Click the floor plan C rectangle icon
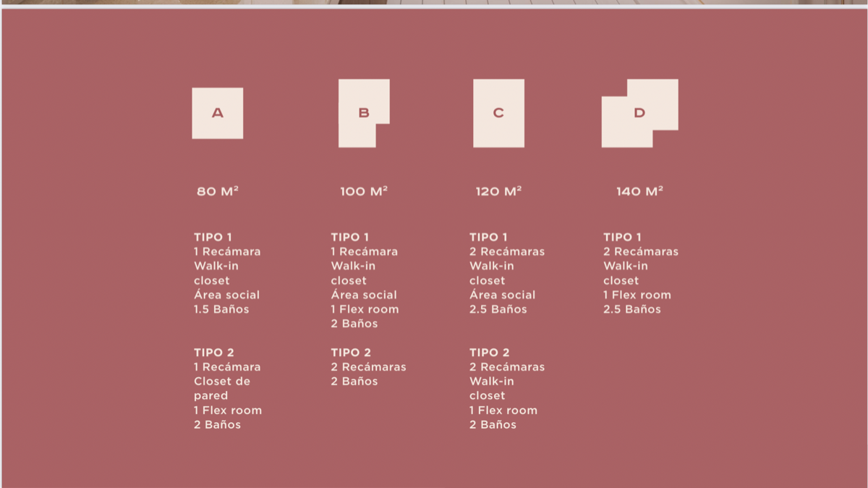Viewport: 868px width, 488px height. pos(498,113)
